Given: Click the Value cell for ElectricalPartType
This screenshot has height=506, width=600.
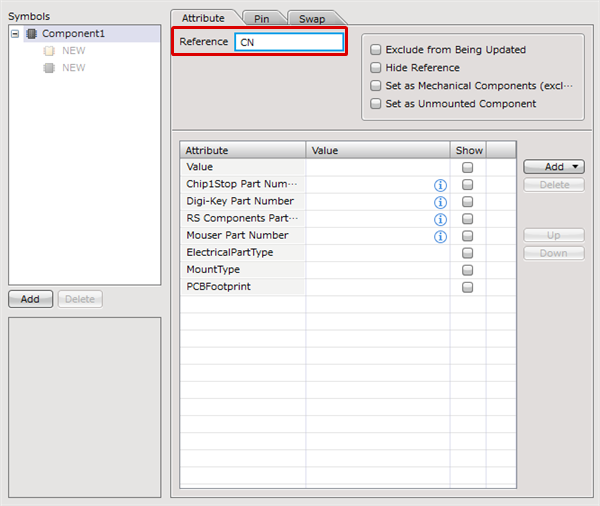Looking at the screenshot, I should pos(377,253).
